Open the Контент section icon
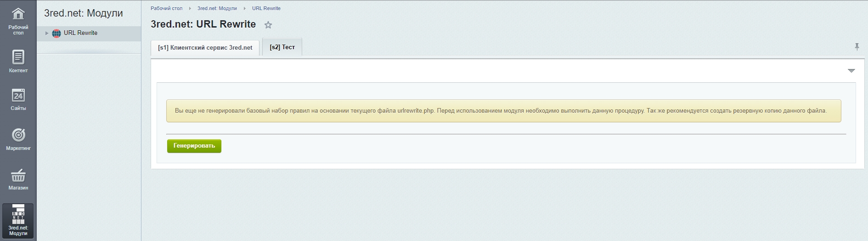The height and width of the screenshot is (241, 868). 18,61
